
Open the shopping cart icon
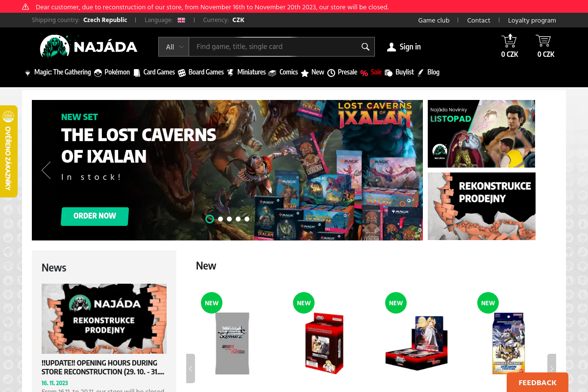click(x=543, y=41)
